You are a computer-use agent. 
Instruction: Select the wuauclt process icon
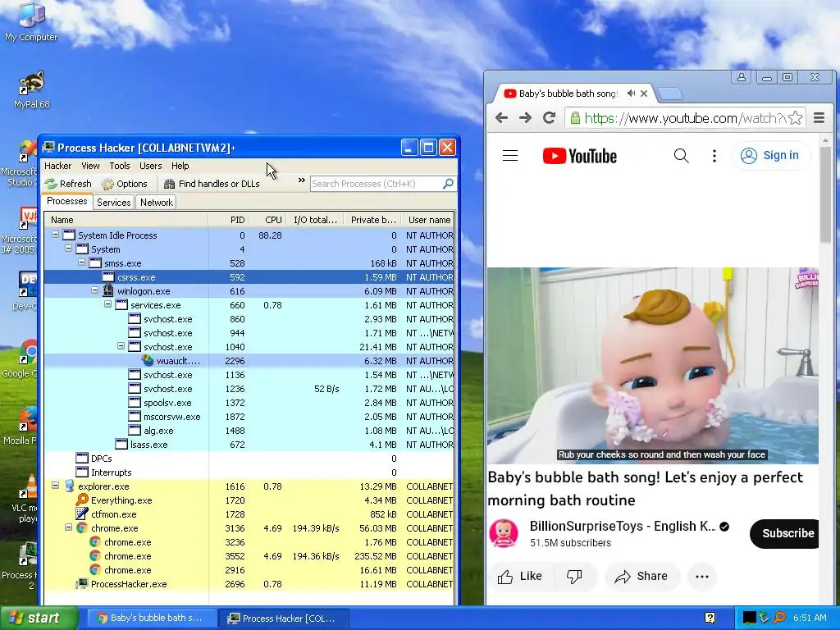tap(148, 361)
